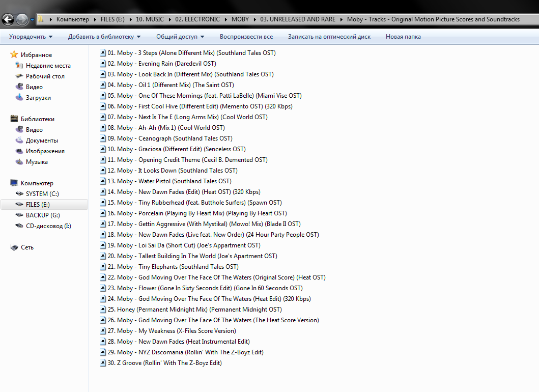Click the BACKUP (G:) drive icon
The height and width of the screenshot is (392, 539).
click(19, 215)
